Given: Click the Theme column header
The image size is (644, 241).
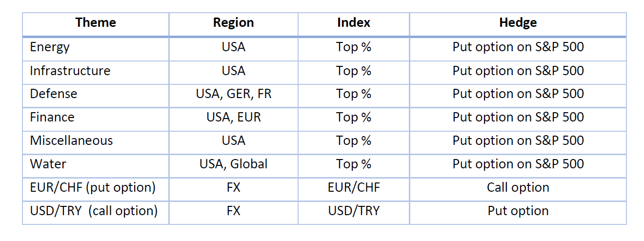Looking at the screenshot, I should click(x=96, y=23).
